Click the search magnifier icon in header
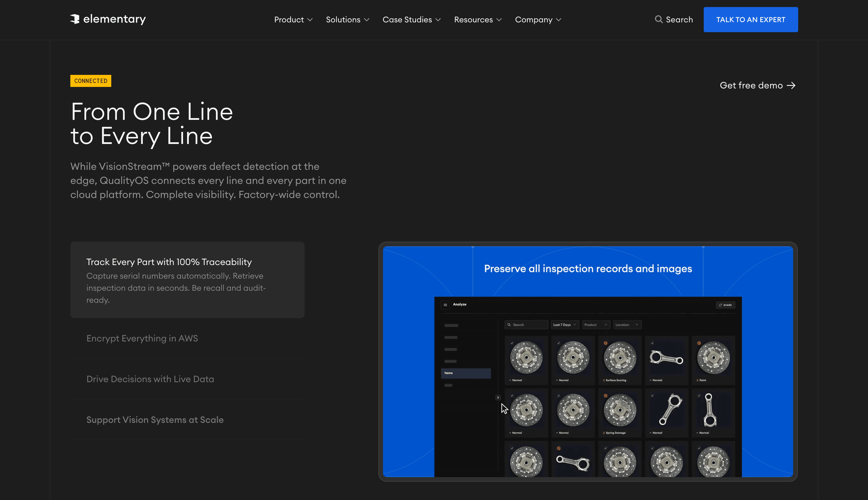Image resolution: width=868 pixels, height=500 pixels. click(x=658, y=19)
